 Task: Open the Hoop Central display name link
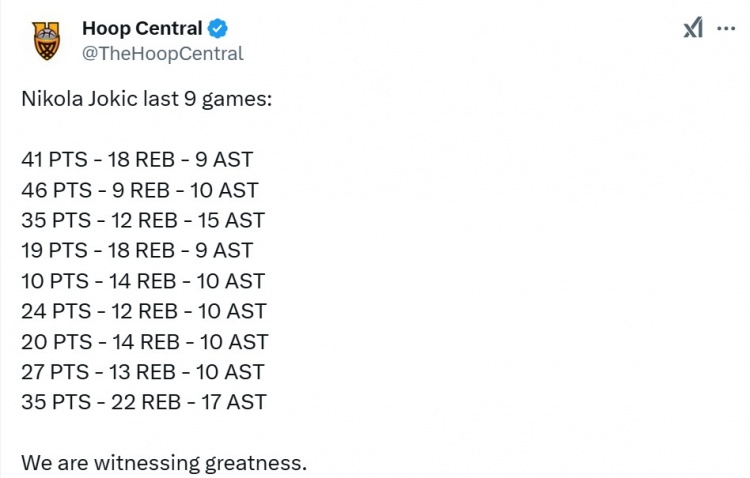142,28
